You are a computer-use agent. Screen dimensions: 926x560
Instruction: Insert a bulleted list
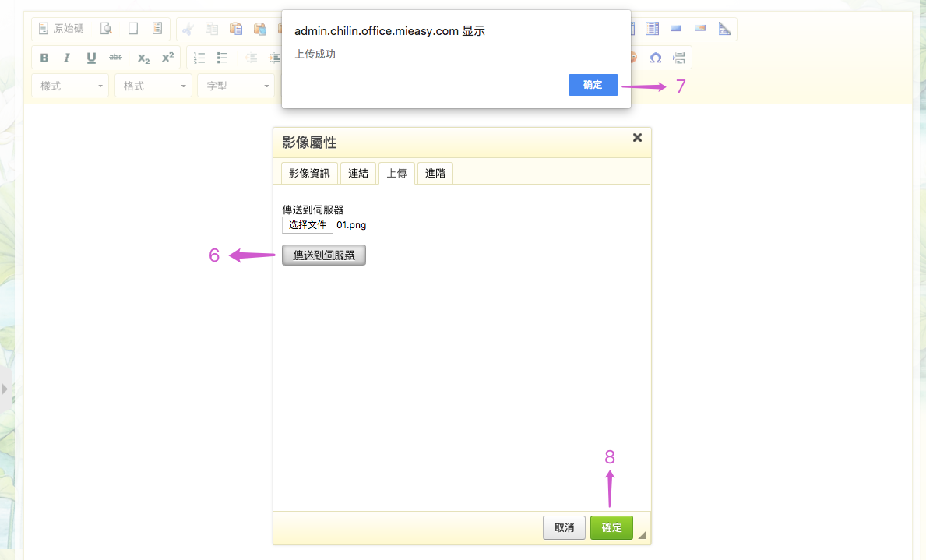coord(223,58)
